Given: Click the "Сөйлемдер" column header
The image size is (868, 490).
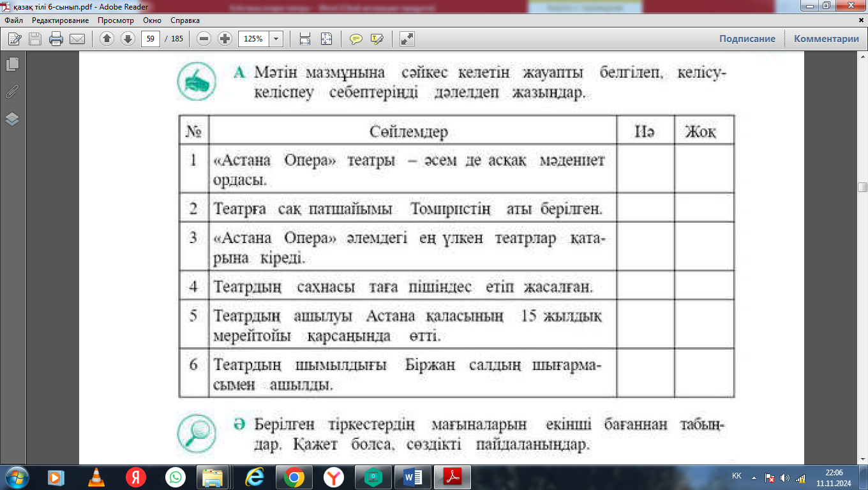Looking at the screenshot, I should coord(408,132).
